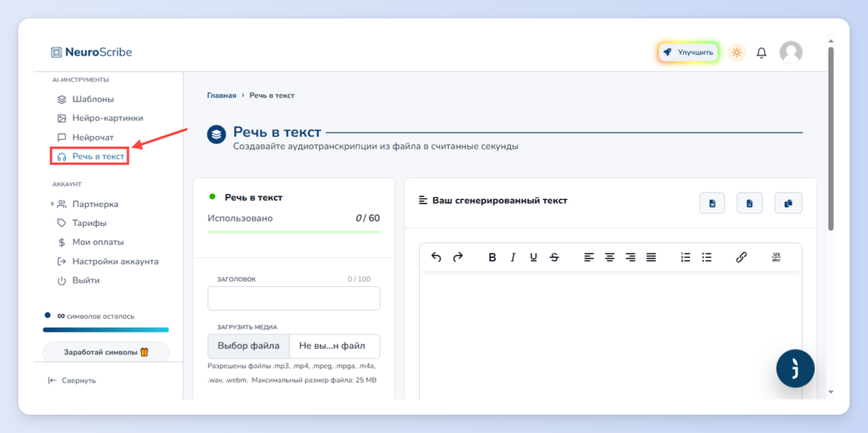This screenshot has width=868, height=433.
Task: Align text left
Action: (589, 257)
